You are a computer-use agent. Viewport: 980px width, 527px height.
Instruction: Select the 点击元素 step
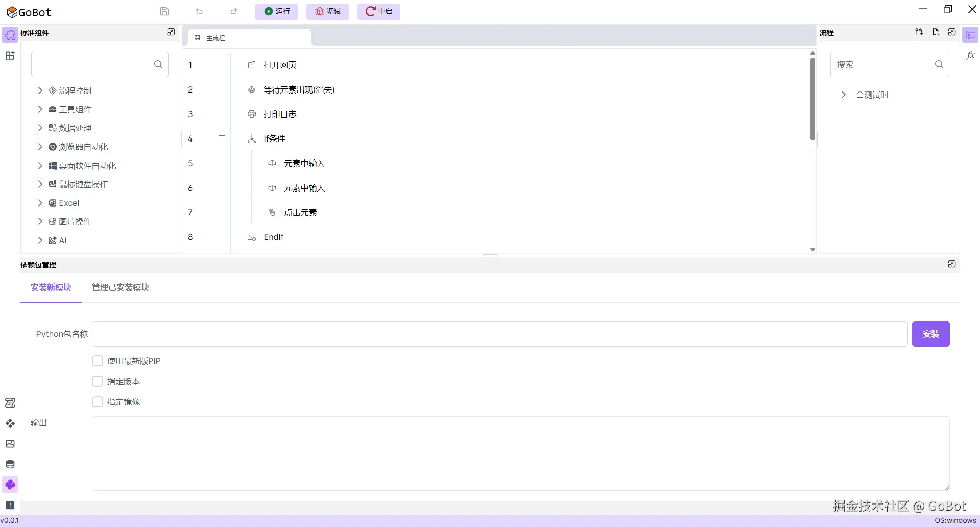point(300,212)
